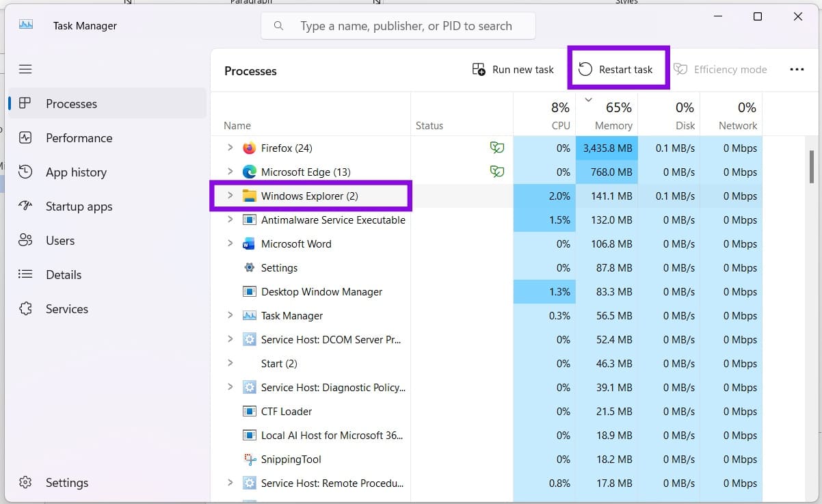Click the Microsoft Edge process icon

point(249,172)
